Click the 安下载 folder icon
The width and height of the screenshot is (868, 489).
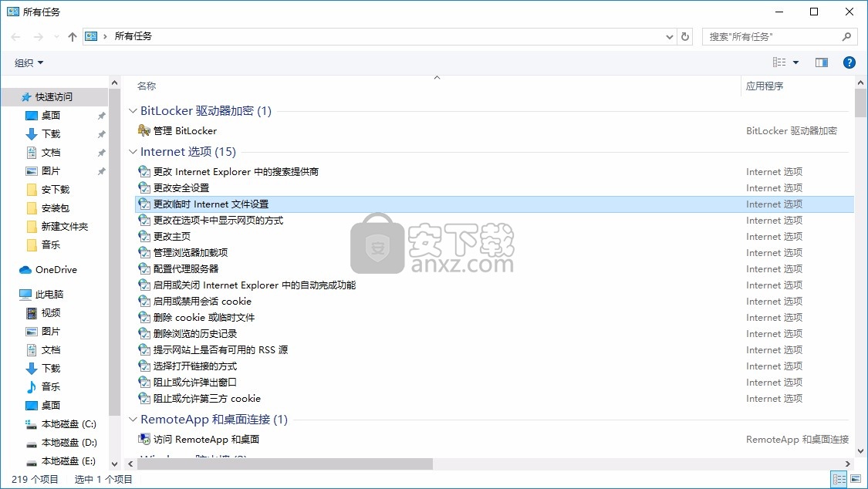(32, 190)
